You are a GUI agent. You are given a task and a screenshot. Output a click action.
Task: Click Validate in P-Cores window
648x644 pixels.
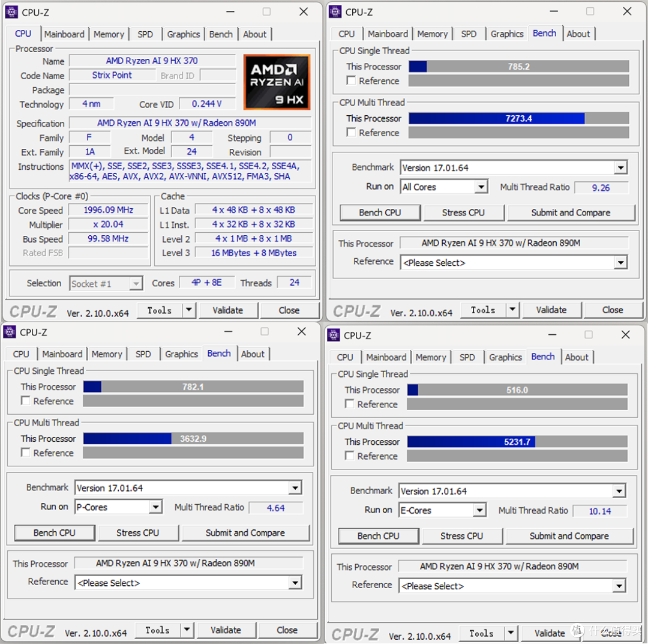click(226, 630)
